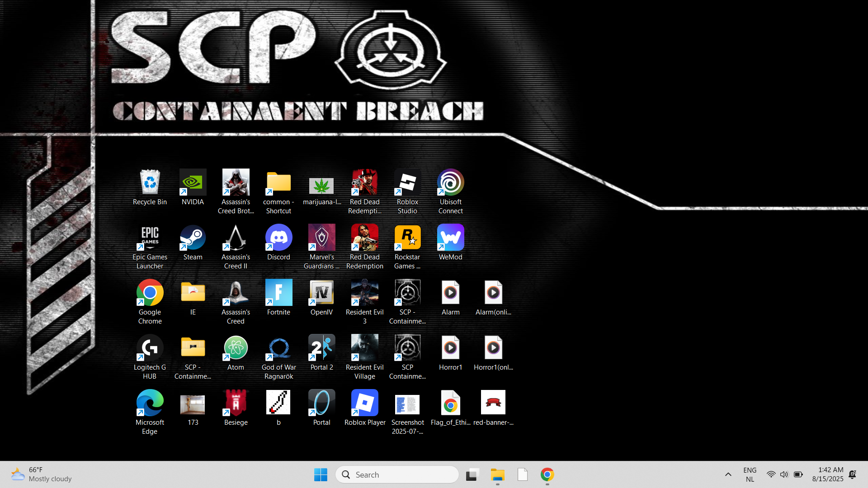This screenshot has width=868, height=488.
Task: Select the Roblox Player icon
Action: (x=364, y=408)
